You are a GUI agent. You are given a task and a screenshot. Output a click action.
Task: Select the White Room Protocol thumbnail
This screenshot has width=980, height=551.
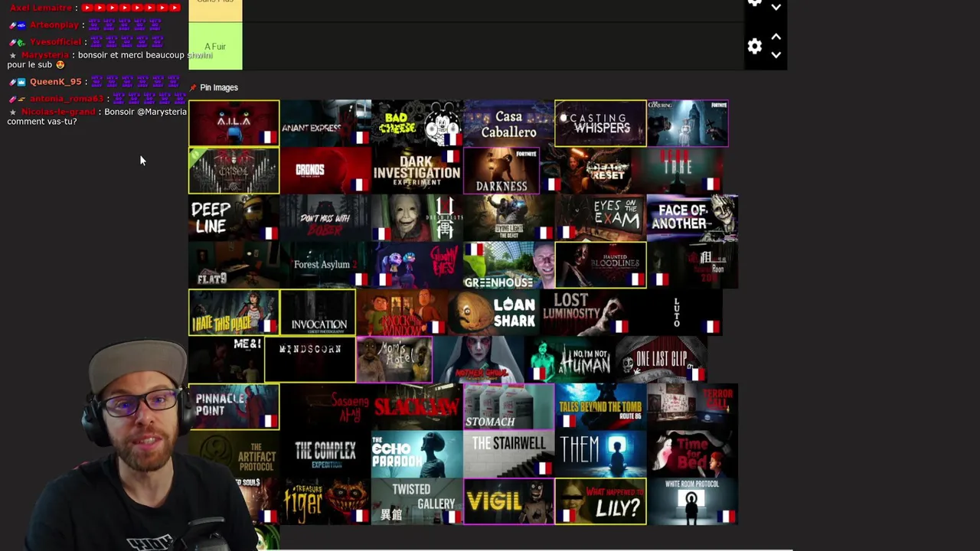click(x=693, y=502)
